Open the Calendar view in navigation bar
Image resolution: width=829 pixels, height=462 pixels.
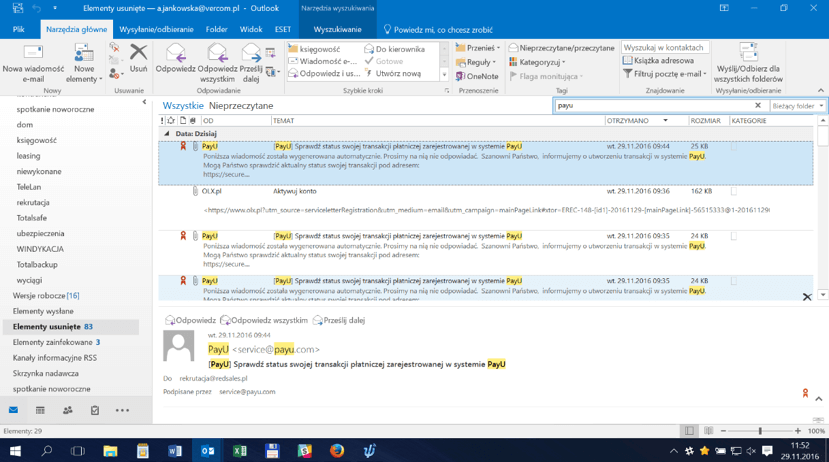[40, 410]
